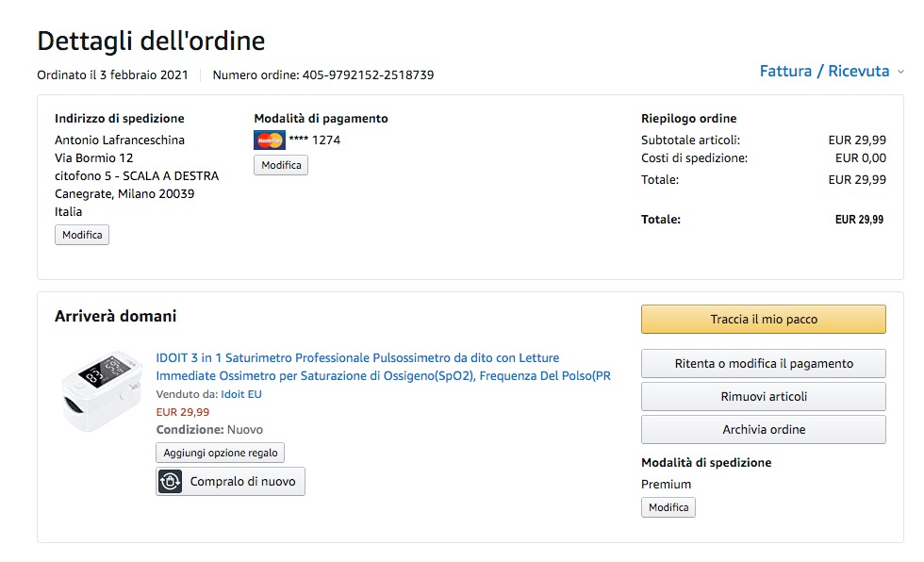Viewport: 924px width, 562px height.
Task: Click the Mastercard card logo icon
Action: click(x=270, y=140)
